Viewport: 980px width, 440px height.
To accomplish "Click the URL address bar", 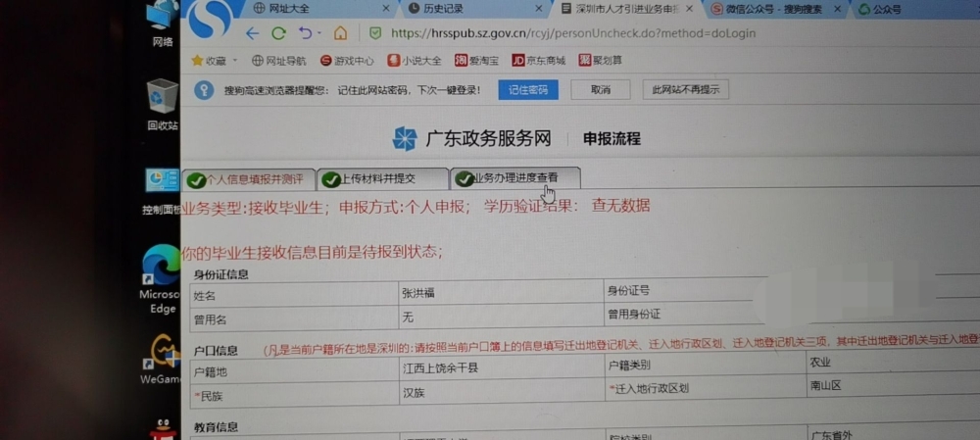I will coord(572,33).
